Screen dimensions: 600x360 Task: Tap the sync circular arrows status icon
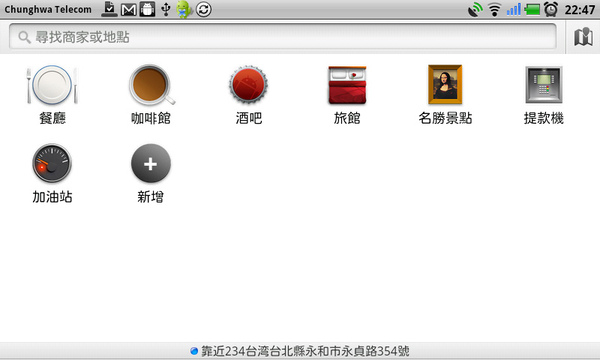pos(204,9)
